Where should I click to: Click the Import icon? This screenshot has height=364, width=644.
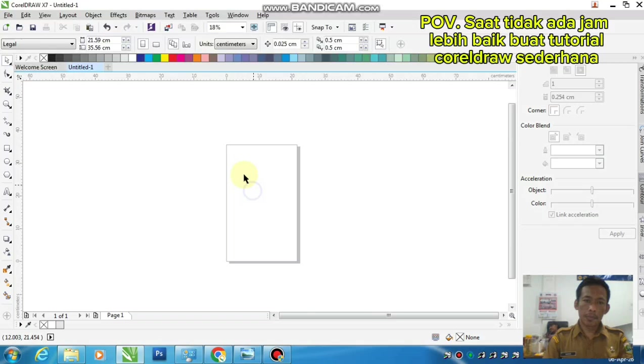point(168,27)
